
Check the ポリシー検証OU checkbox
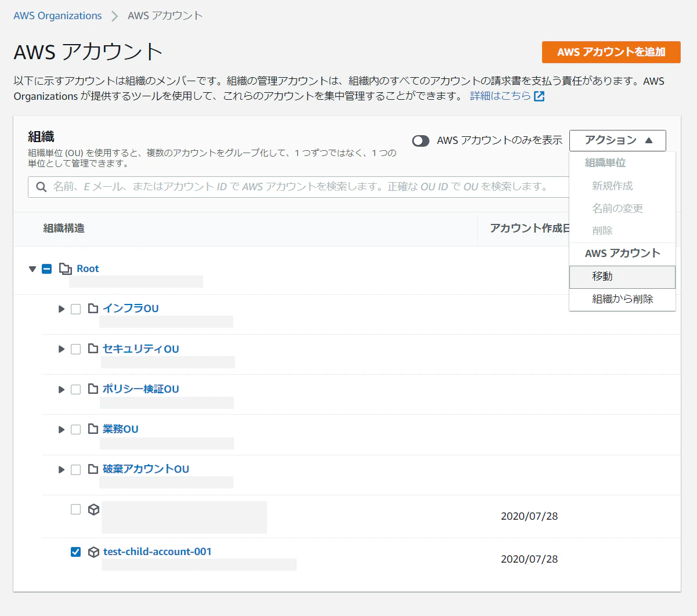tap(75, 389)
